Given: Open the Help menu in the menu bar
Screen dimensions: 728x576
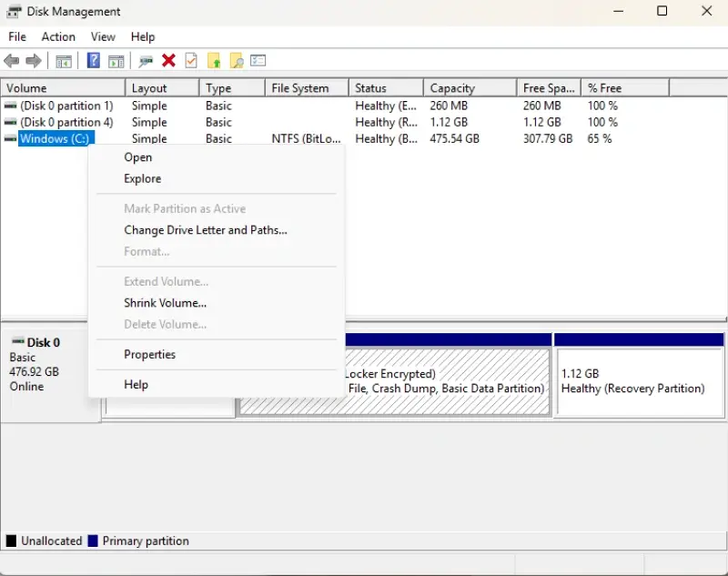Looking at the screenshot, I should pos(143,36).
